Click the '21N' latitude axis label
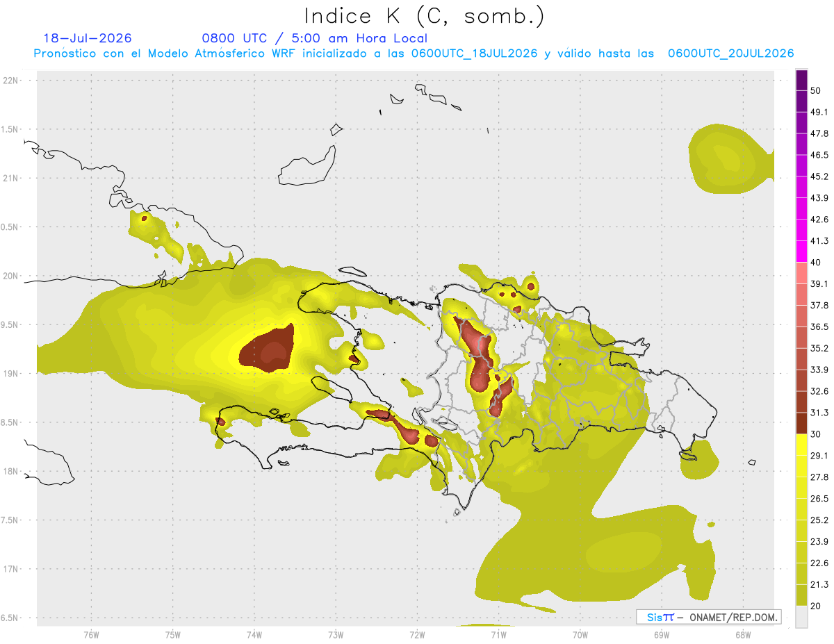 [x=12, y=179]
